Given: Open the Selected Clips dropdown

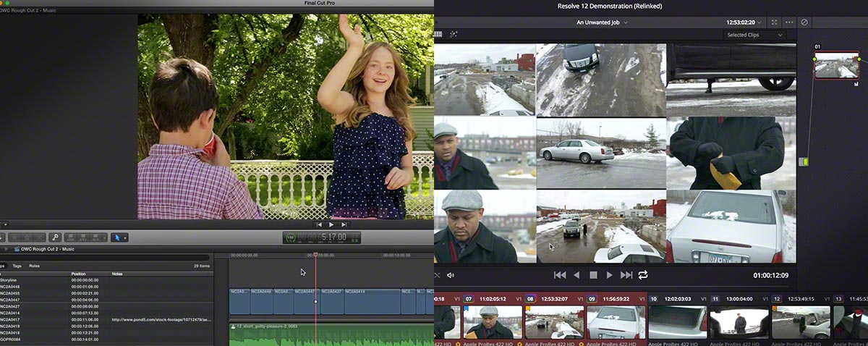Looking at the screenshot, I should coord(755,35).
